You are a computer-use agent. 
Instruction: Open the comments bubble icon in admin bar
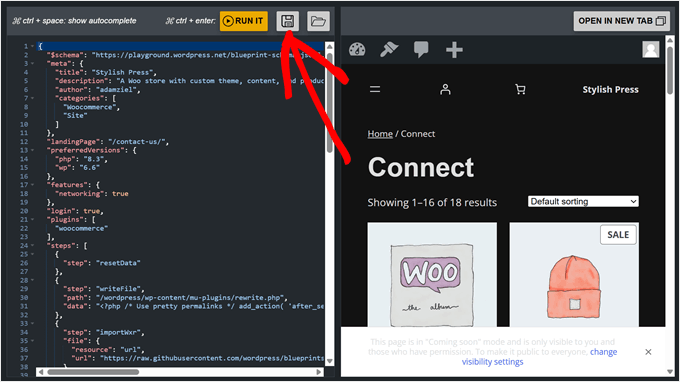(x=421, y=50)
